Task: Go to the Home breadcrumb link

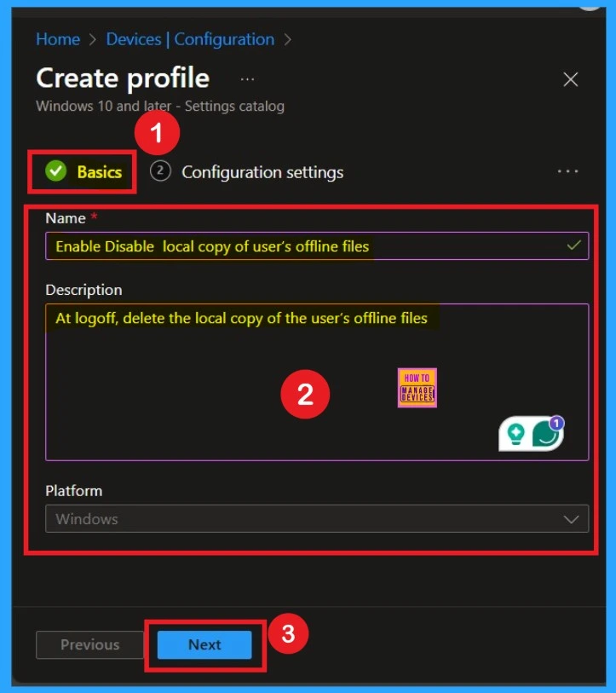Action: pyautogui.click(x=58, y=39)
